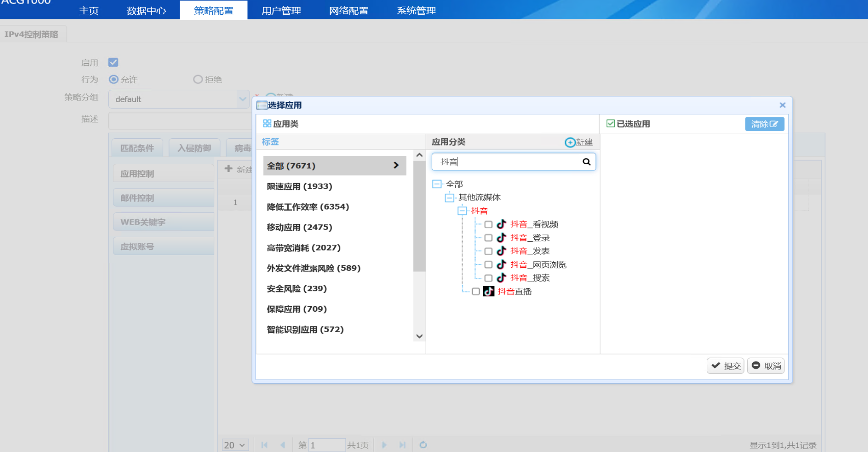Switch to the 匹配条件 tab

point(137,148)
